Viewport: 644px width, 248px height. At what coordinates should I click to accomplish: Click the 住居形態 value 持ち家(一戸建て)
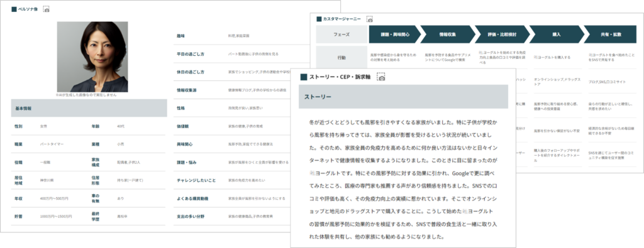(x=131, y=180)
